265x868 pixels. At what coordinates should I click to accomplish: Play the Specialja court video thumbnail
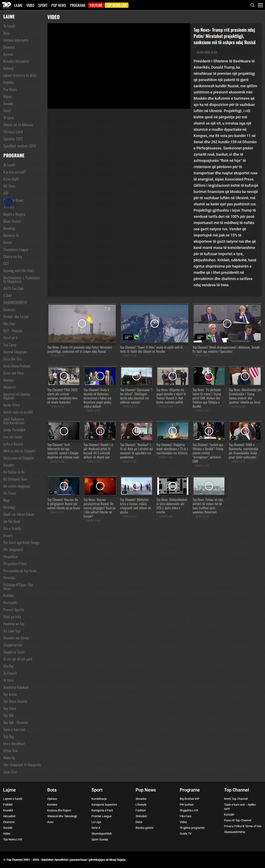(227, 324)
